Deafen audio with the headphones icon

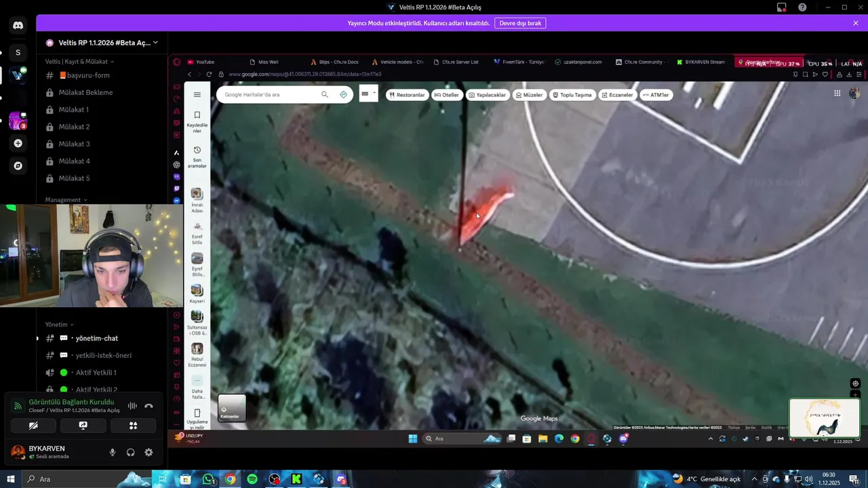pyautogui.click(x=130, y=452)
